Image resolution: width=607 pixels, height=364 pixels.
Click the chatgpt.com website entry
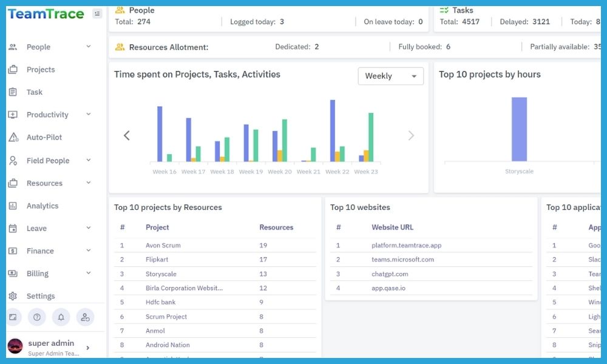(x=390, y=274)
